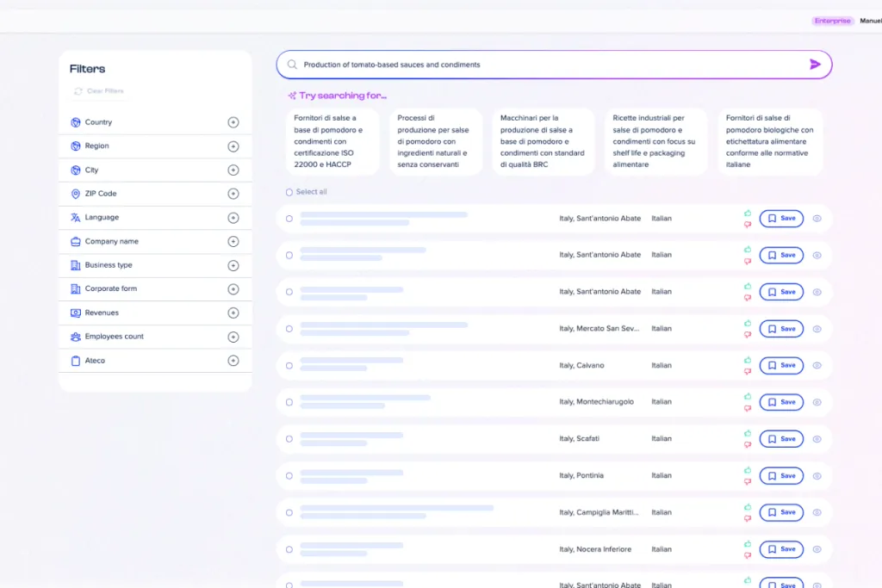Click the Business type building icon
The height and width of the screenshot is (588, 882).
pos(76,265)
